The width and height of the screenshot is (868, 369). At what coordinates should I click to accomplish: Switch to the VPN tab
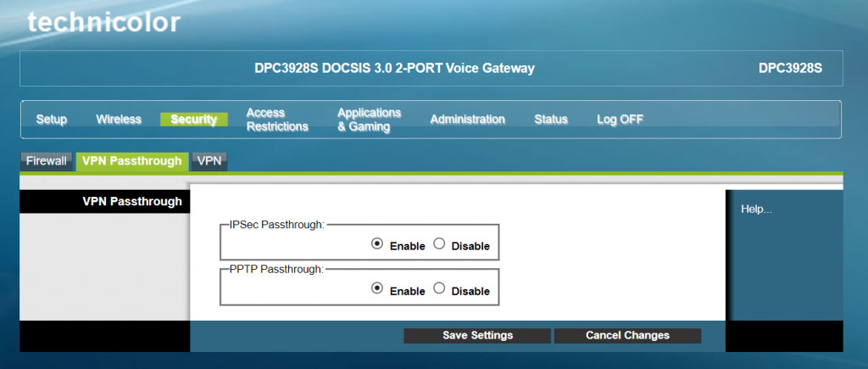(x=210, y=161)
